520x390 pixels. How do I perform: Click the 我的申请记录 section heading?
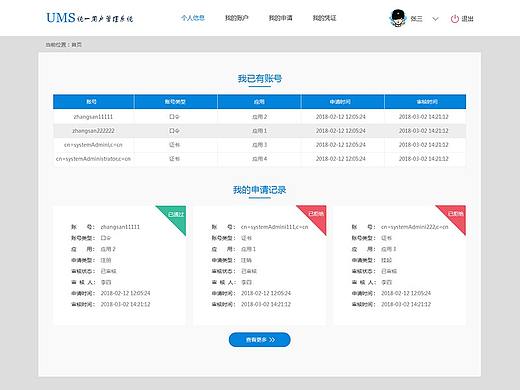(260, 190)
